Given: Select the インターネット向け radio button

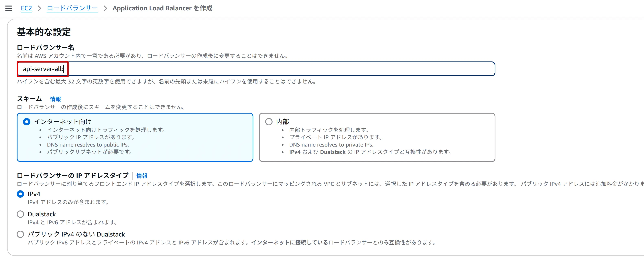Looking at the screenshot, I should click(27, 122).
